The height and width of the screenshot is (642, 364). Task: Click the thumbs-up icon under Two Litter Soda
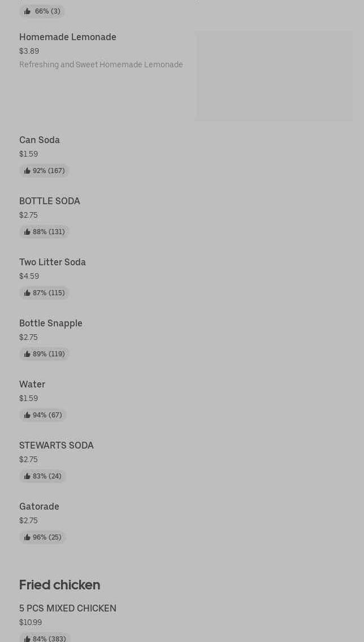(x=27, y=293)
